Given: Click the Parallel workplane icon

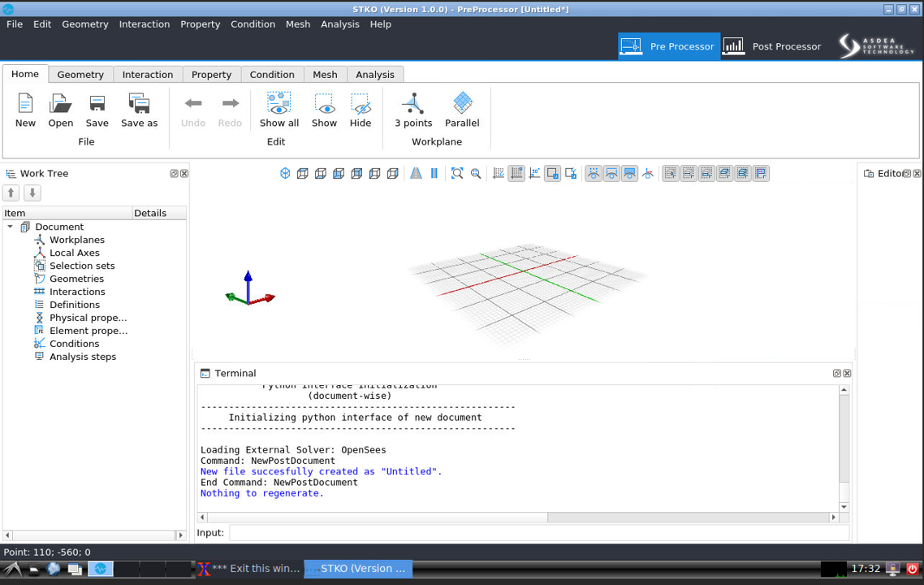Looking at the screenshot, I should tap(462, 110).
